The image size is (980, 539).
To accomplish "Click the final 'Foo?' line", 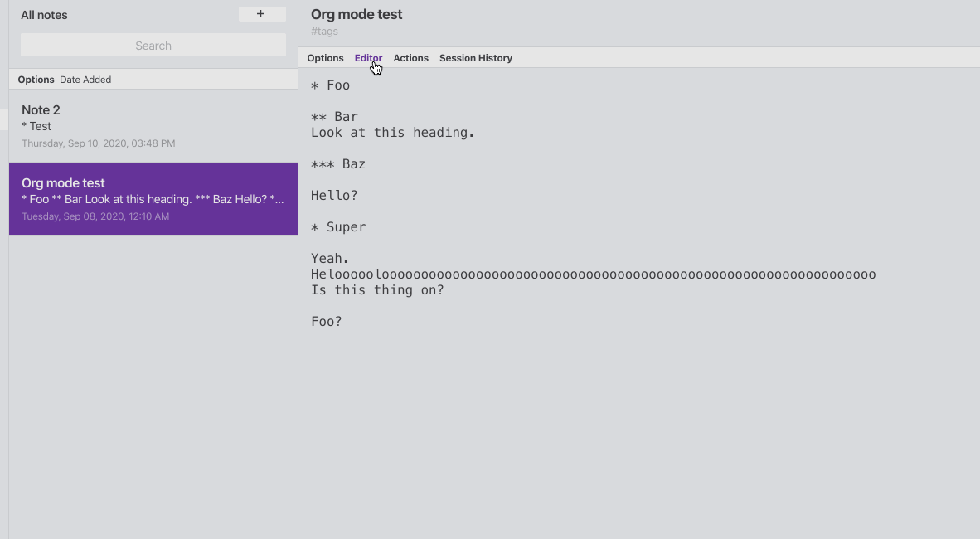I will (x=326, y=322).
